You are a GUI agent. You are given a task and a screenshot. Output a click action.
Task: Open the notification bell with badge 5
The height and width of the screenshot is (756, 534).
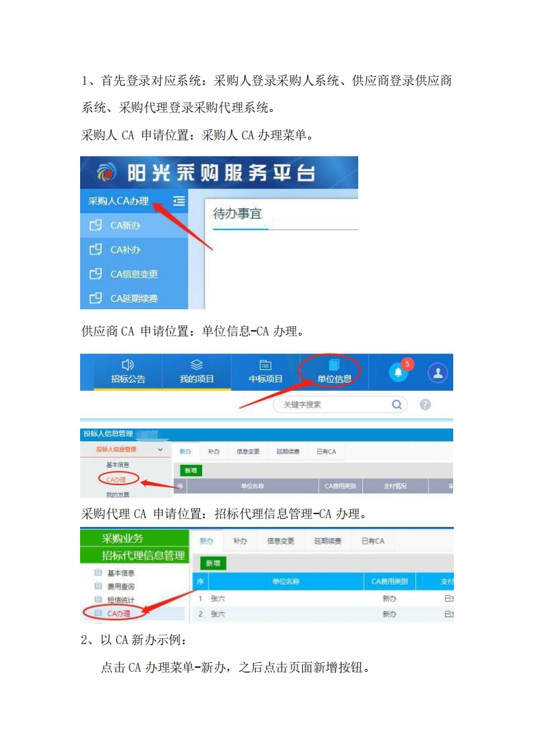(x=399, y=372)
